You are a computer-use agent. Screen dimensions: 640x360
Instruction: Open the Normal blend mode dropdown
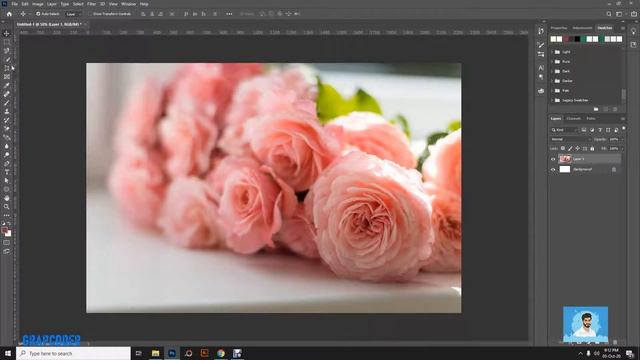[571, 139]
